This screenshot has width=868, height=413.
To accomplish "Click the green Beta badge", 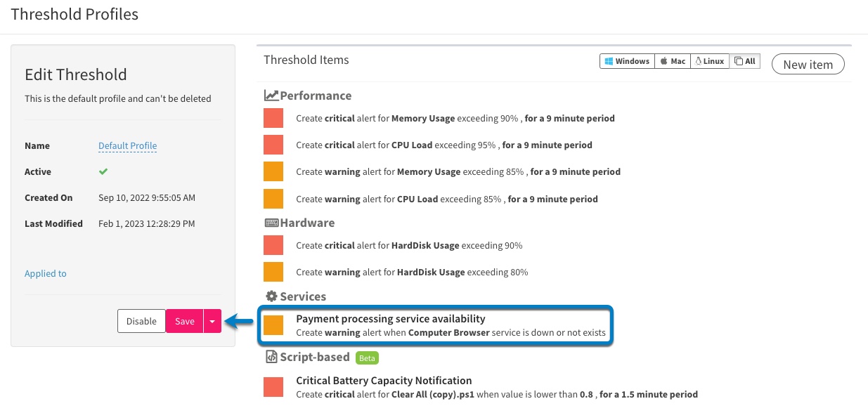I will pyautogui.click(x=368, y=358).
